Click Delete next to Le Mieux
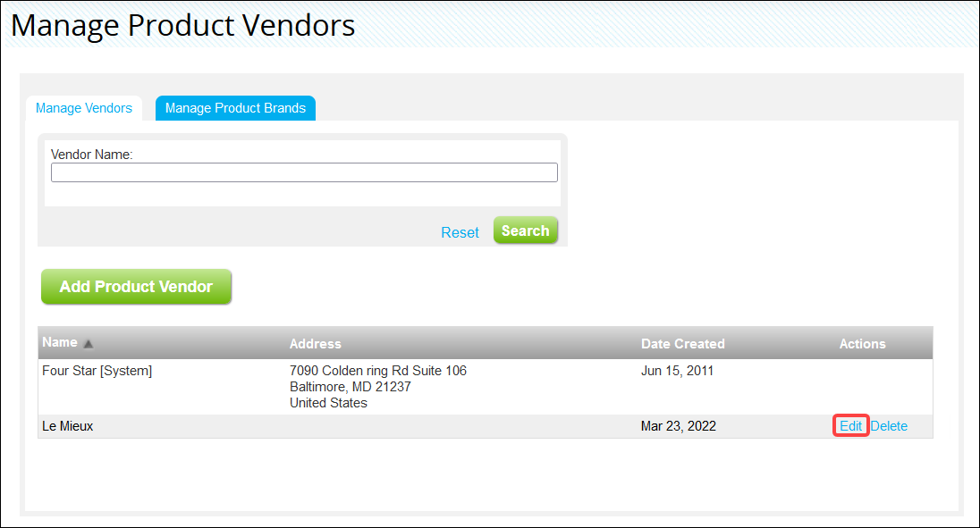The image size is (980, 528). [889, 425]
